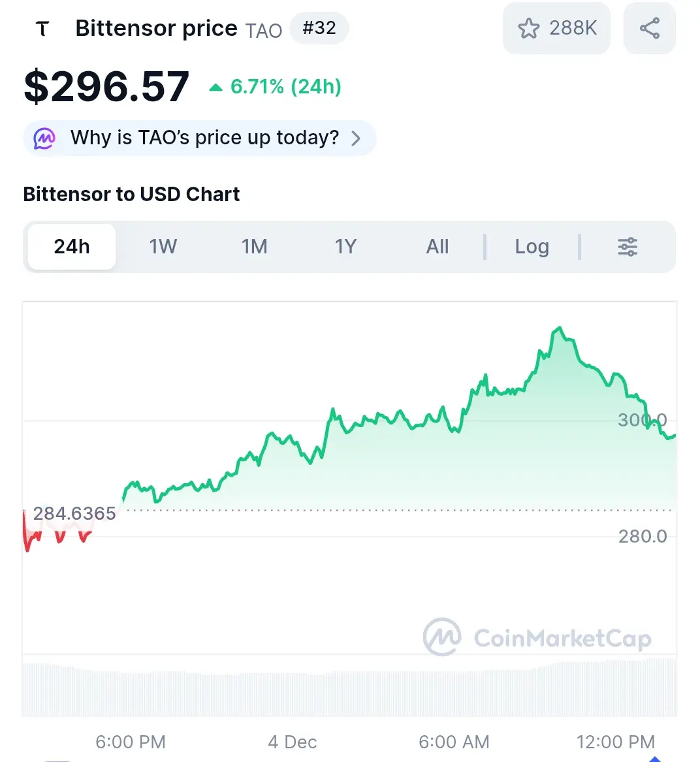Viewport: 700px width, 762px height.
Task: Show the 1Y price chart
Action: [x=346, y=247]
